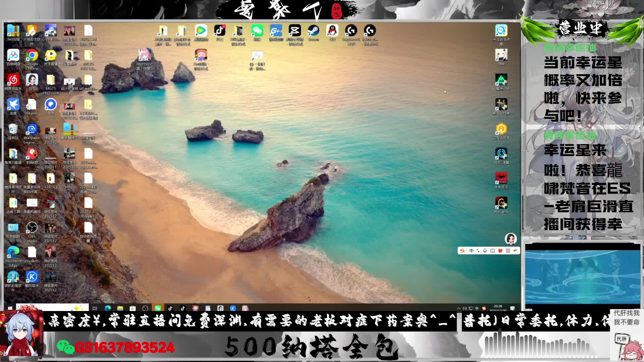Open the Douyin TikTok desktop shortcut

pyautogui.click(x=220, y=31)
